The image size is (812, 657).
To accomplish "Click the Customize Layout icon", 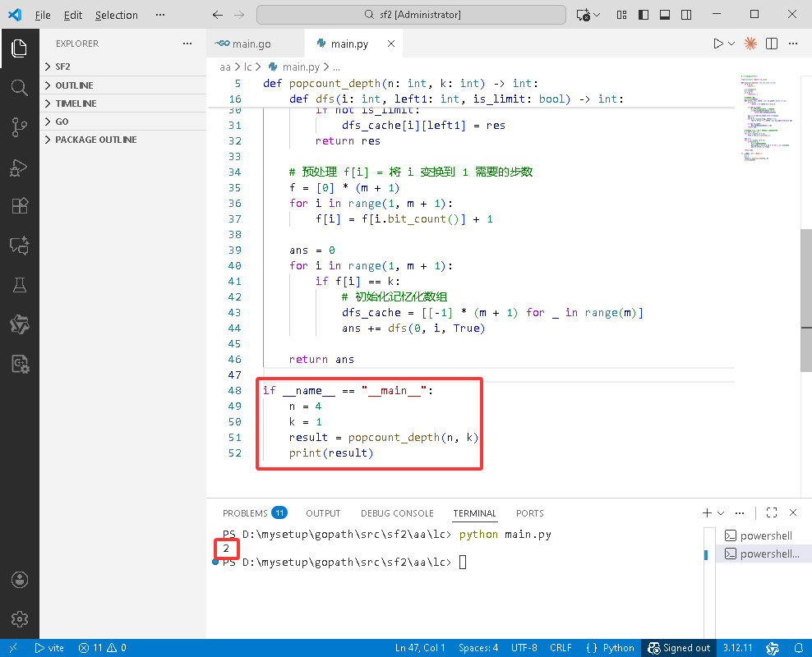I will (x=621, y=15).
